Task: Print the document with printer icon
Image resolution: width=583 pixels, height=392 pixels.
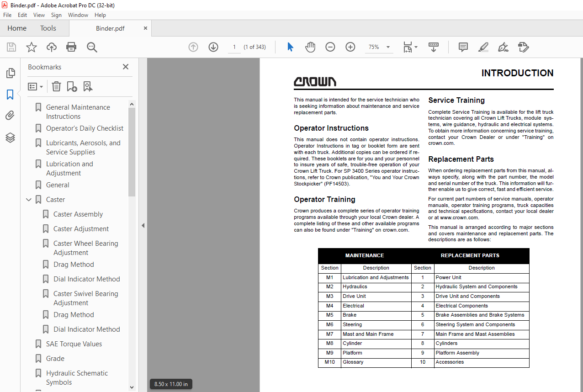Action: tap(71, 47)
